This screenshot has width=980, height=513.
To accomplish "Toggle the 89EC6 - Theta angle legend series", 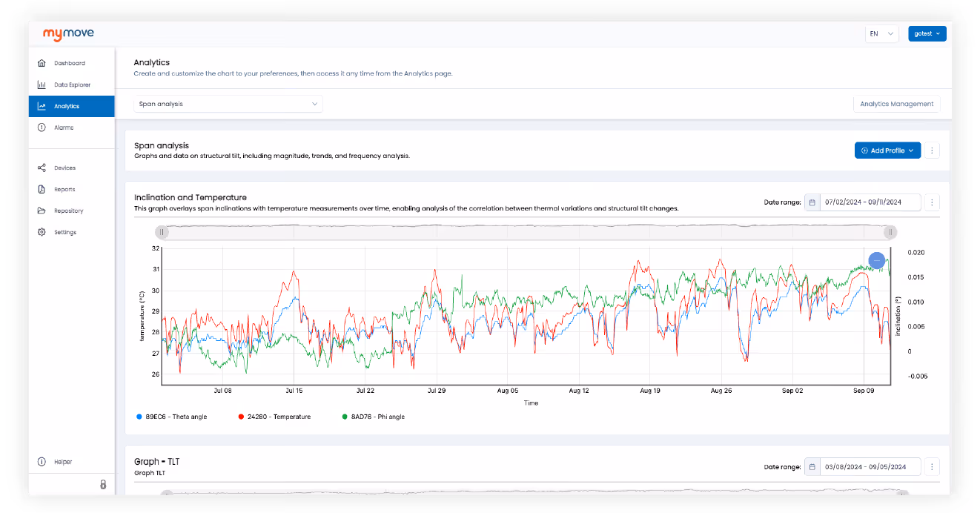I will (x=172, y=417).
